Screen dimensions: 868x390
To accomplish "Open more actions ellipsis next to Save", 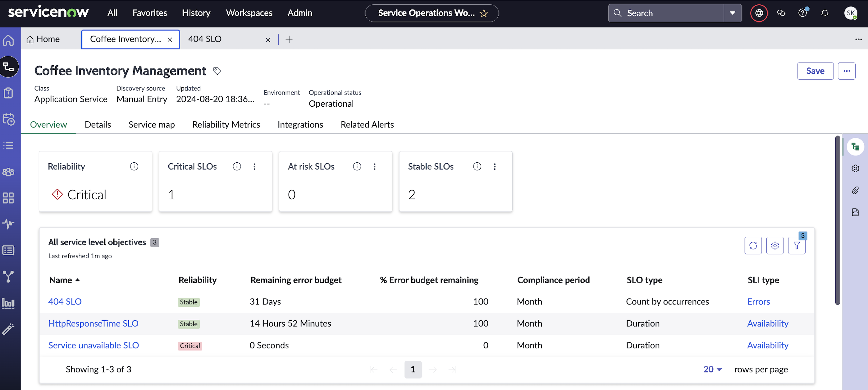I will click(x=847, y=71).
